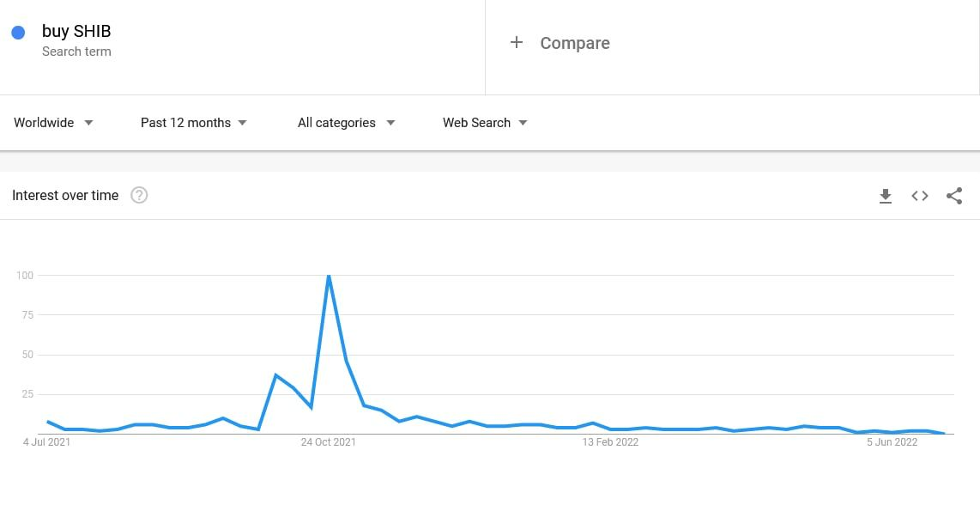Click the 13 Feb 2022 axis label
This screenshot has height=505, width=980.
610,442
